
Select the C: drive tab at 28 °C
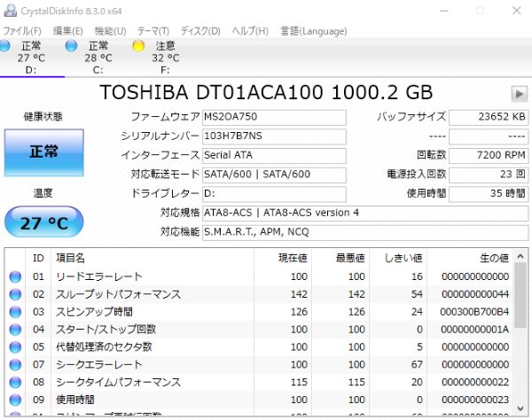[x=98, y=58]
